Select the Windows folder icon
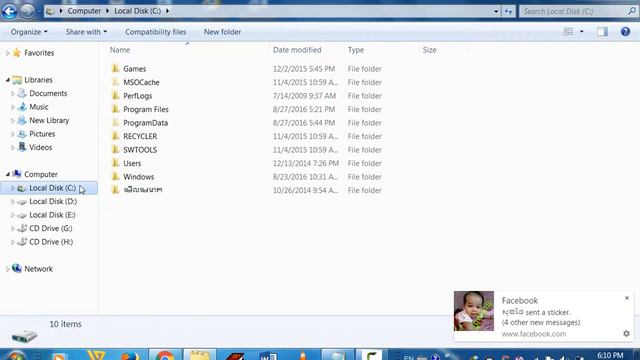Image resolution: width=640 pixels, height=360 pixels. pyautogui.click(x=116, y=176)
